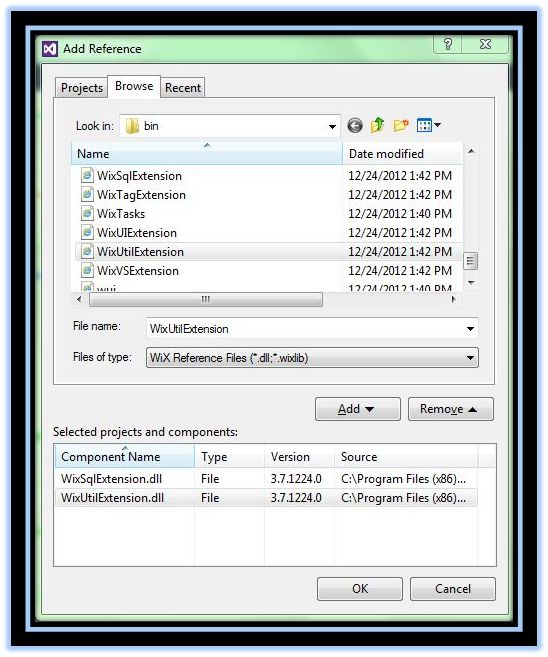Click the WixUtilExtension file icon
548x657 pixels.
(87, 251)
